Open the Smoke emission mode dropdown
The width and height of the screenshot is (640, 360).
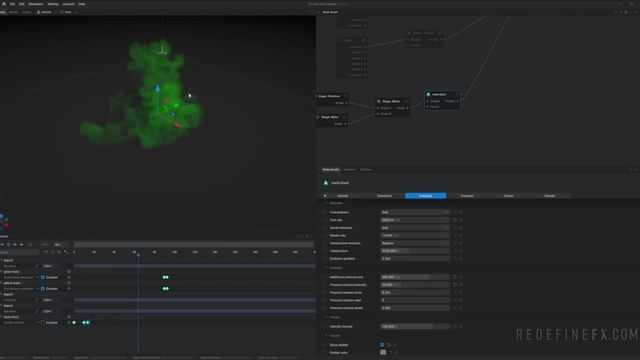[x=415, y=228]
